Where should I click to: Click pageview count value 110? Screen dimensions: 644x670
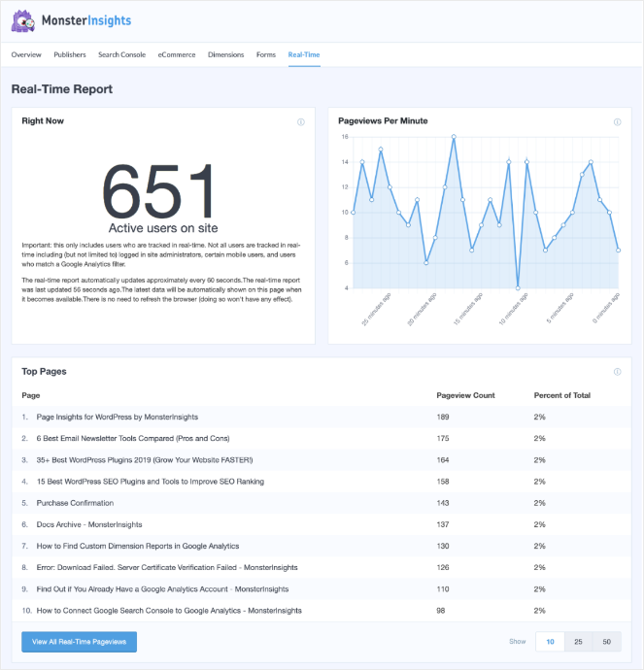[443, 589]
